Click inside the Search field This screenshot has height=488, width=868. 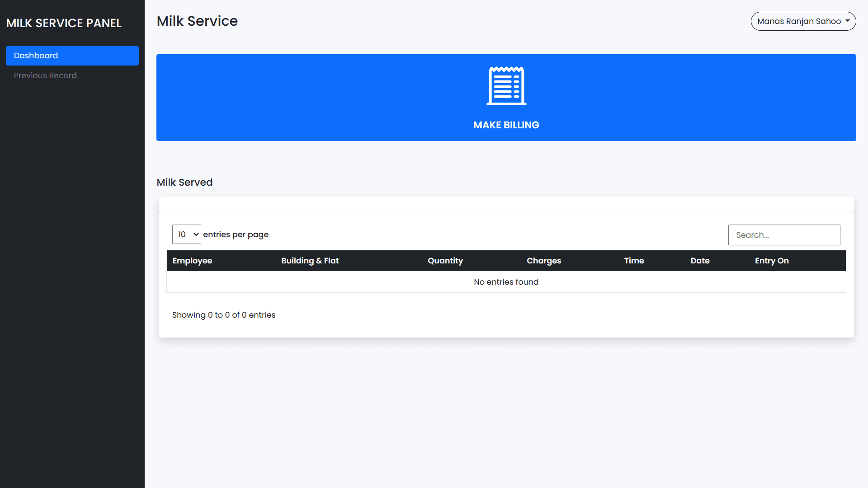coord(783,235)
